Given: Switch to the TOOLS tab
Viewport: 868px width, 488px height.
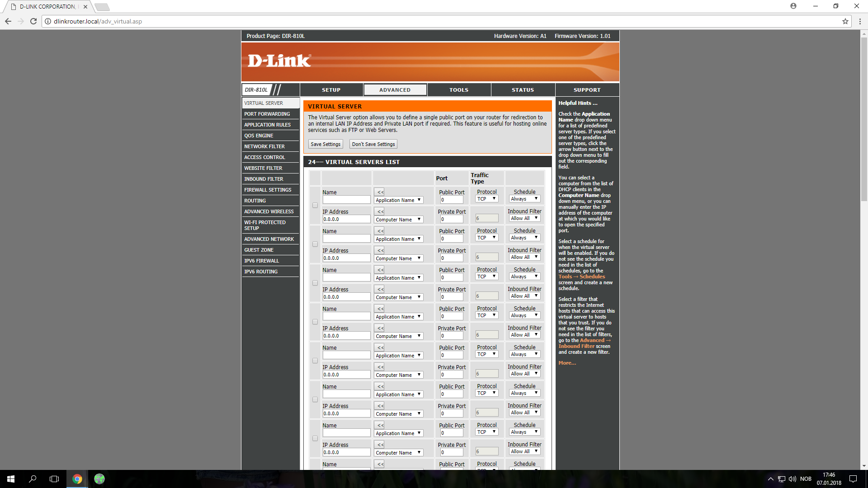Looking at the screenshot, I should click(x=459, y=90).
